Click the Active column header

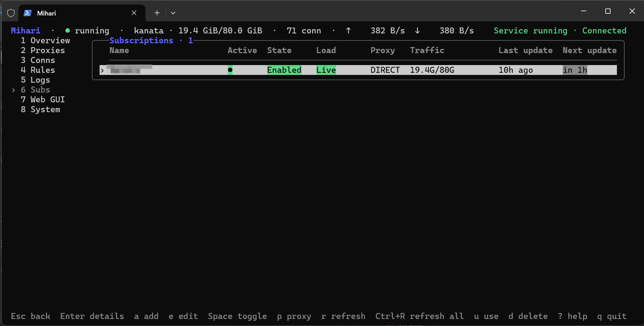(x=242, y=50)
